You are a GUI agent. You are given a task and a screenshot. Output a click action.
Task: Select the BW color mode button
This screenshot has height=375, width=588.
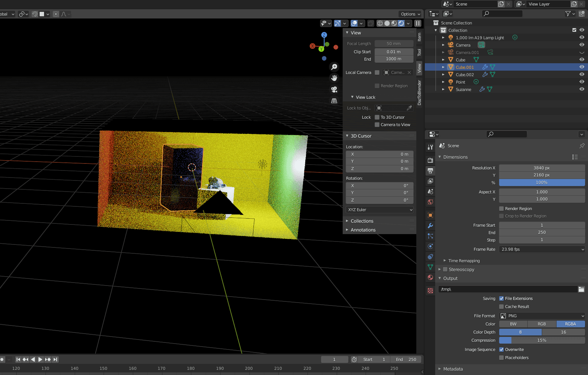[513, 324]
